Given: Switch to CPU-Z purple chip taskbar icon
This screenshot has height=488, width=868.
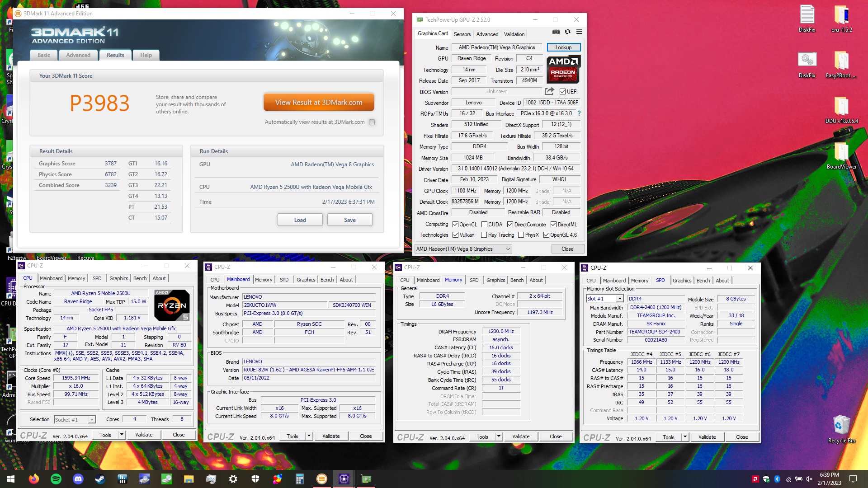Looking at the screenshot, I should [x=344, y=479].
